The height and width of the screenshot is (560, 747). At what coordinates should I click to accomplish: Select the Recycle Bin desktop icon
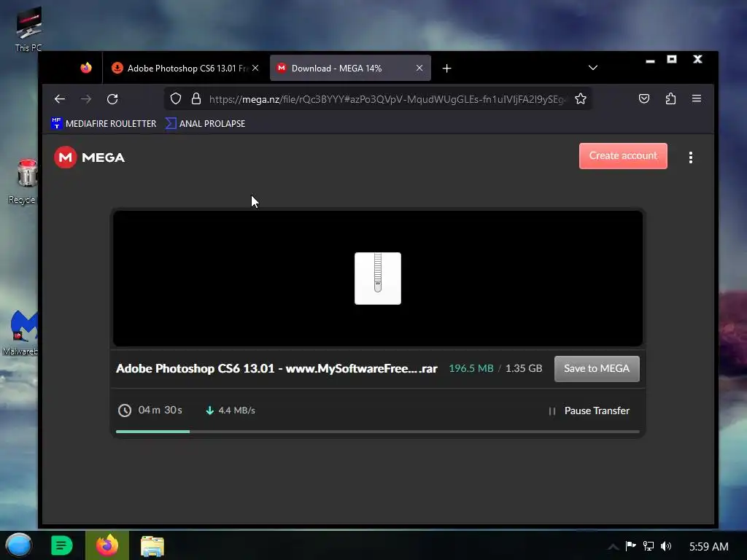[x=23, y=182]
